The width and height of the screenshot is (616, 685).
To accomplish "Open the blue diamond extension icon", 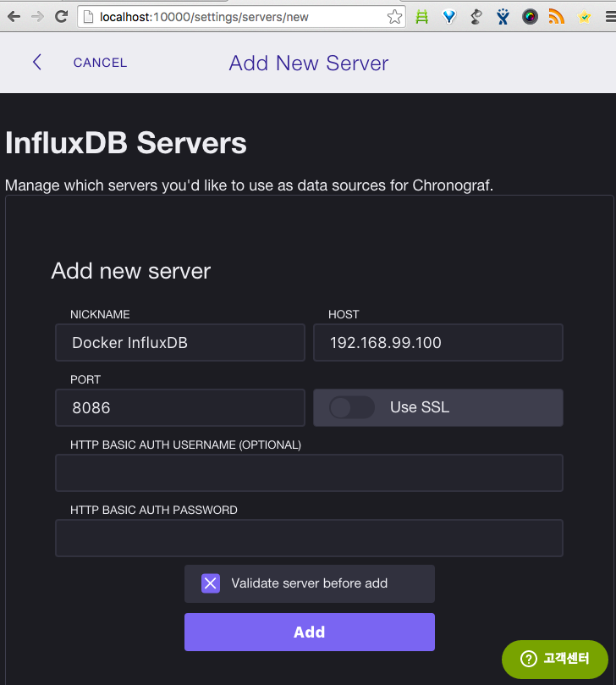I will tap(449, 17).
